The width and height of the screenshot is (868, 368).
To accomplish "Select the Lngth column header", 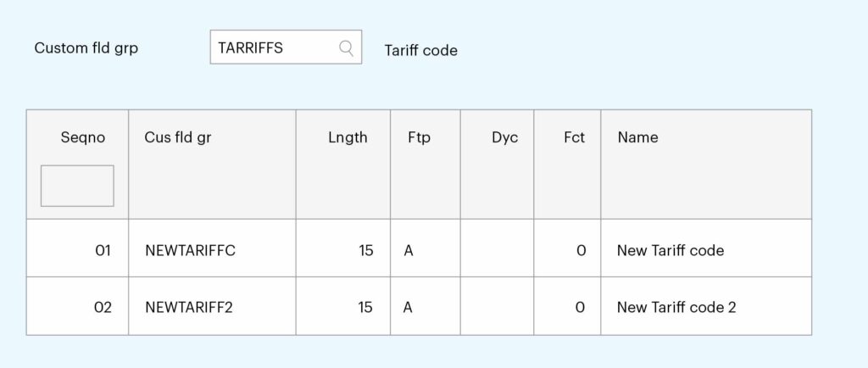I will point(348,137).
